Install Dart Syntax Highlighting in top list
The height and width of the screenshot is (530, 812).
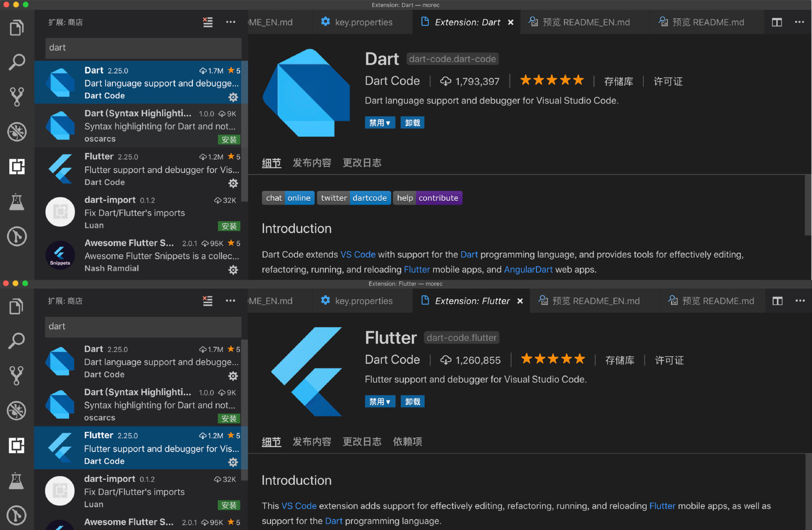pyautogui.click(x=229, y=140)
